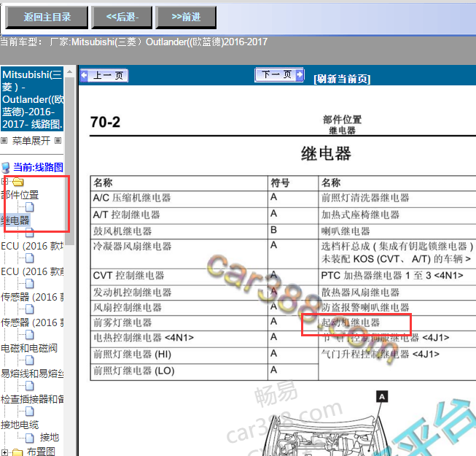Screen dimensions: 476x456
Task: Click the page number 70-2 heading
Action: [x=106, y=122]
